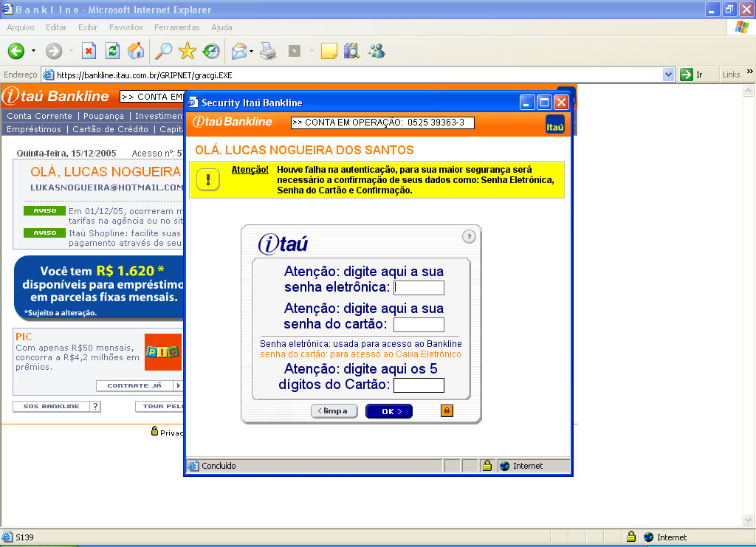Click the Internet zone globe in main status bar

click(x=649, y=537)
